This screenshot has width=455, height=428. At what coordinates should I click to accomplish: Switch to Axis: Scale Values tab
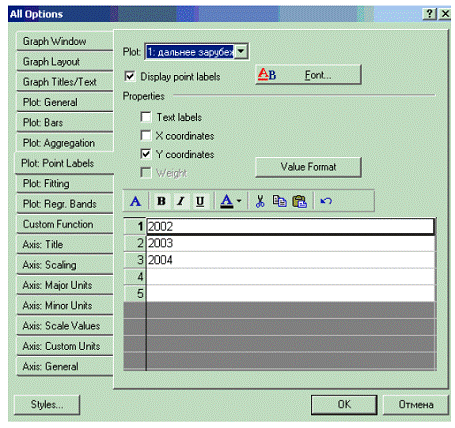65,326
